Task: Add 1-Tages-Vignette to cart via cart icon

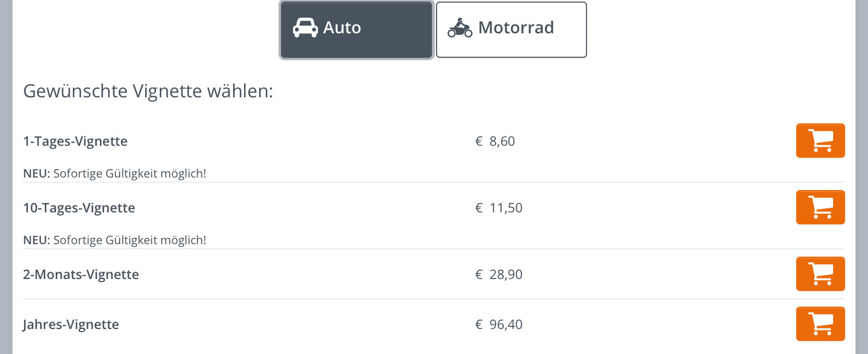Action: click(x=820, y=141)
